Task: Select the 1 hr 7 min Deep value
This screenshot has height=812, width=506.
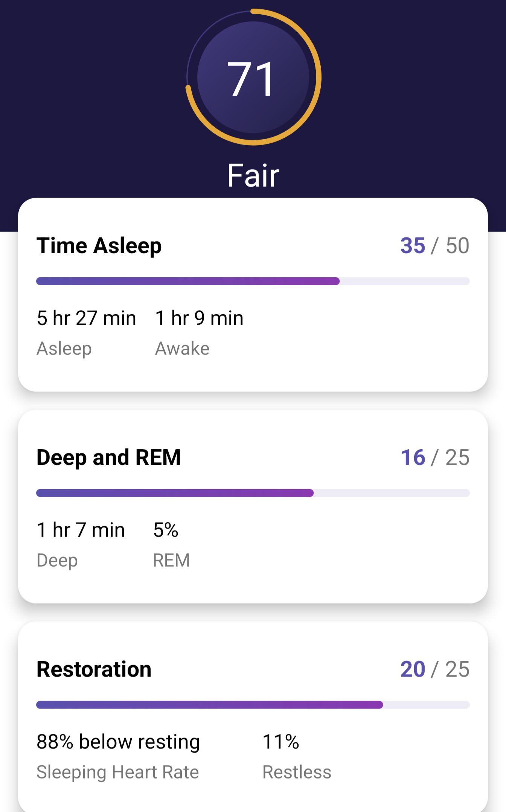Action: [81, 530]
